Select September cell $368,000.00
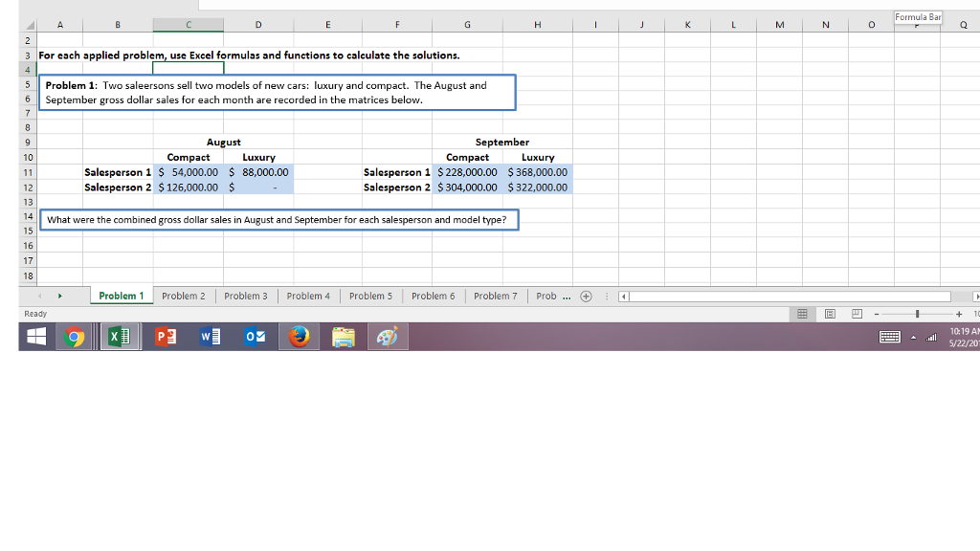 (x=538, y=172)
